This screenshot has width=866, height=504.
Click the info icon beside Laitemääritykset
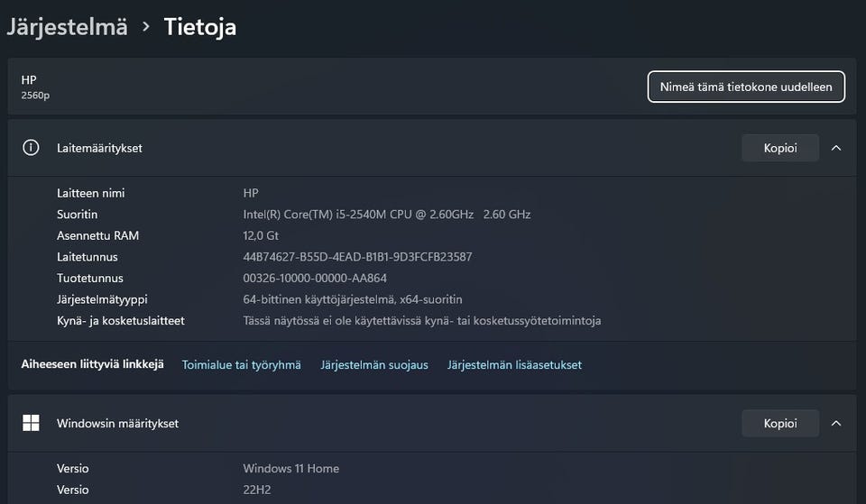pyautogui.click(x=31, y=148)
